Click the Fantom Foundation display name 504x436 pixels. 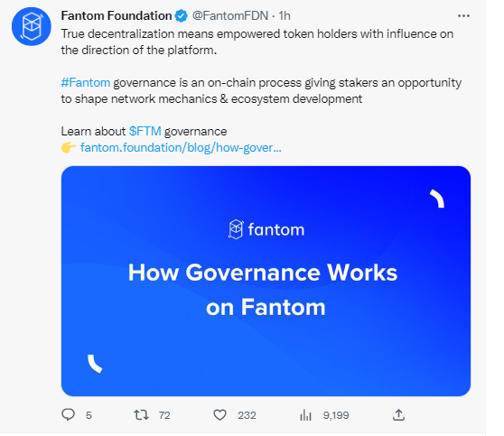[117, 15]
